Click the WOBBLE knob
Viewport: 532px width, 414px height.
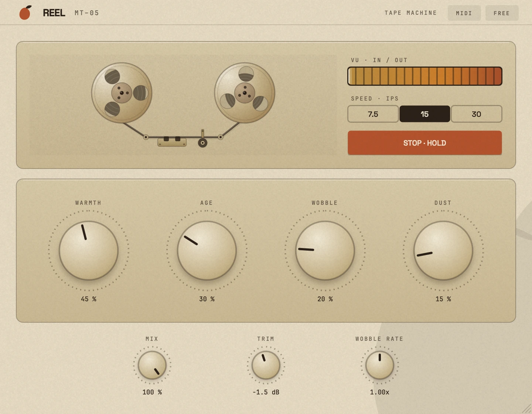(325, 251)
